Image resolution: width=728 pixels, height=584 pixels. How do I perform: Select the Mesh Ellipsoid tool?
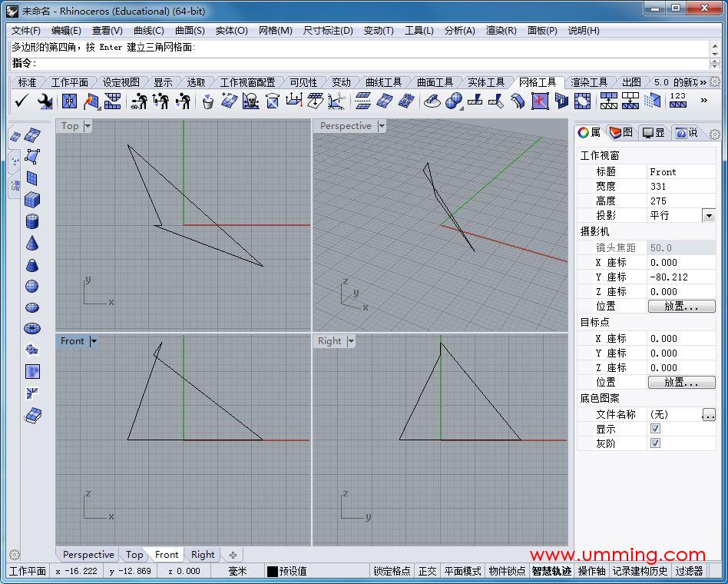[32, 307]
